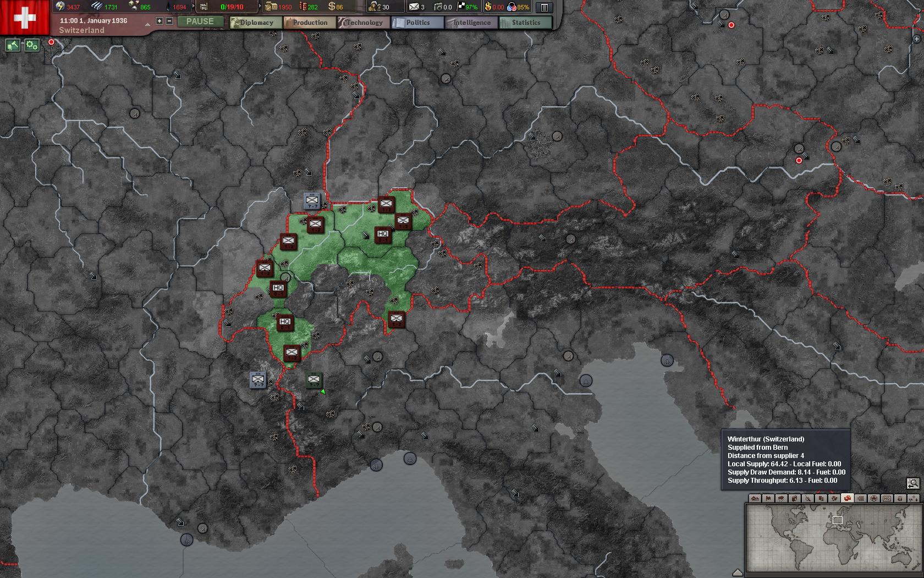Screen dimensions: 924x578
Task: Click the crude oil drop icon
Action: 168,7
